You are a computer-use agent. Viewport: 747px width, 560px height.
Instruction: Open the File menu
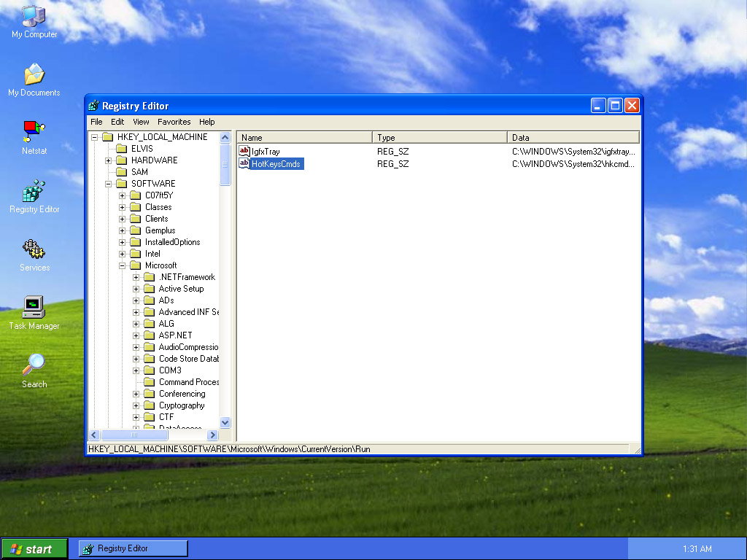point(96,122)
